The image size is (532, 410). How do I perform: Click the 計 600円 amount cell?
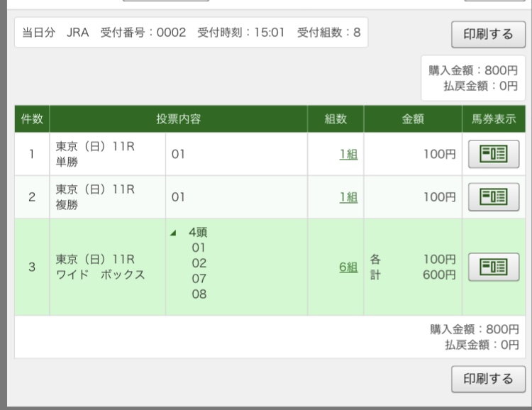pos(413,275)
